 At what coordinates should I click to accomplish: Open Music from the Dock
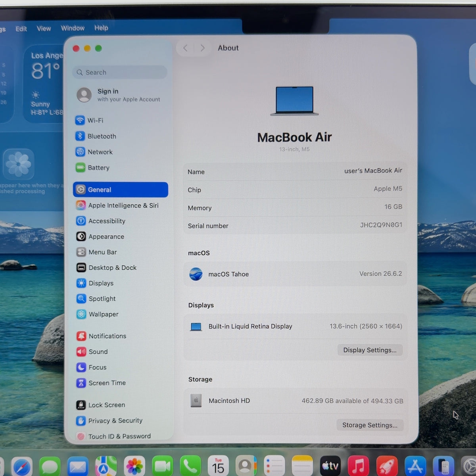359,466
